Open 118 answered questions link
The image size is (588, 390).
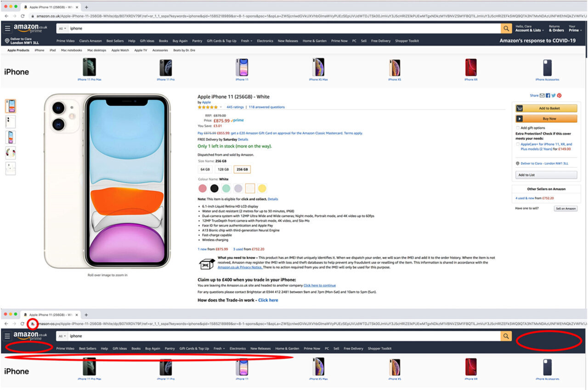(266, 107)
